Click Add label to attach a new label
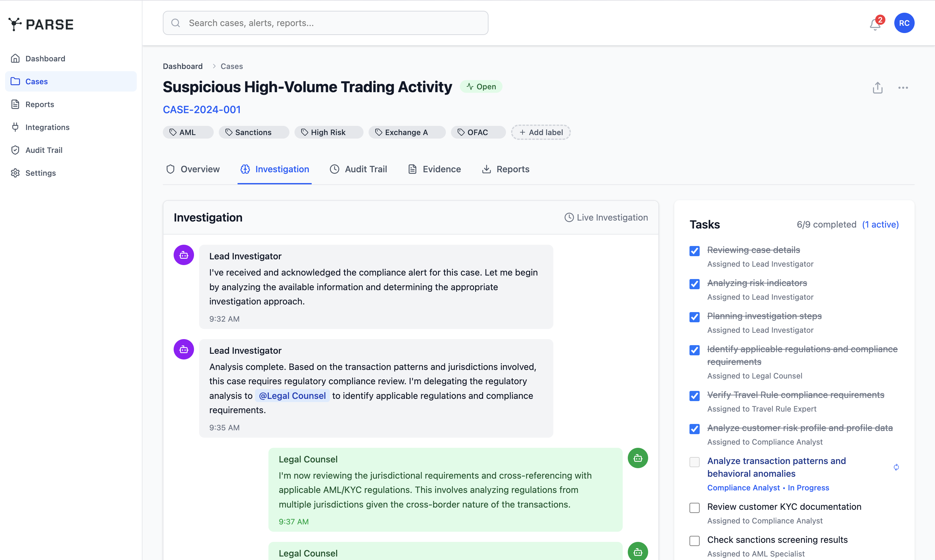Viewport: 935px width, 560px height. click(x=540, y=132)
